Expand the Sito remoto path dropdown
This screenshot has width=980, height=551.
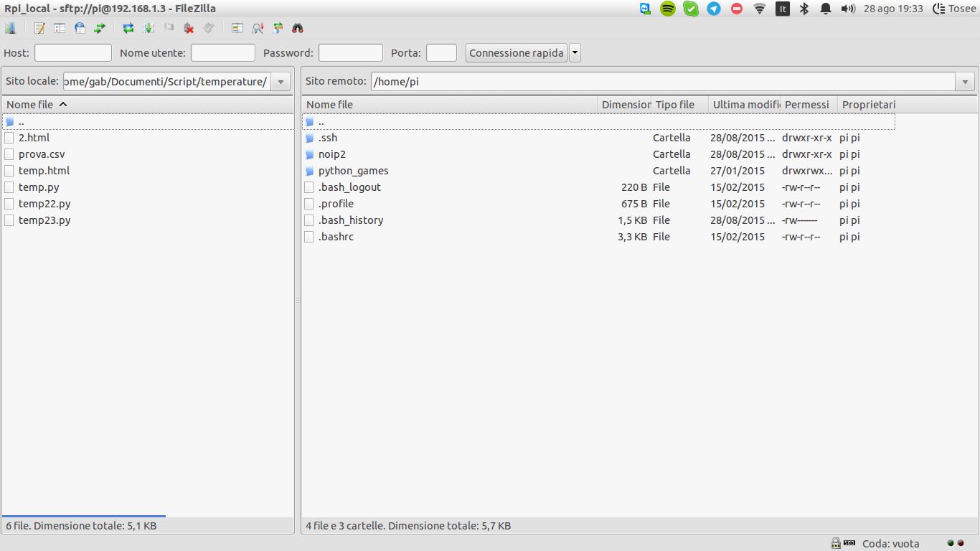coord(964,82)
